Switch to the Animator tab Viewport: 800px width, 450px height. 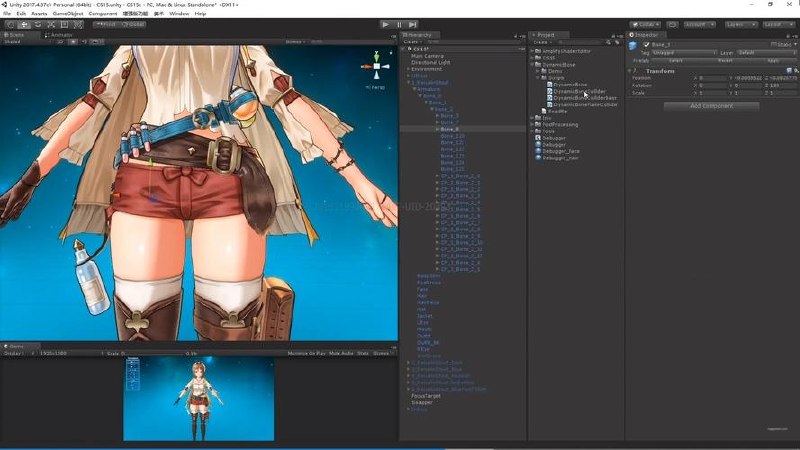pos(59,35)
